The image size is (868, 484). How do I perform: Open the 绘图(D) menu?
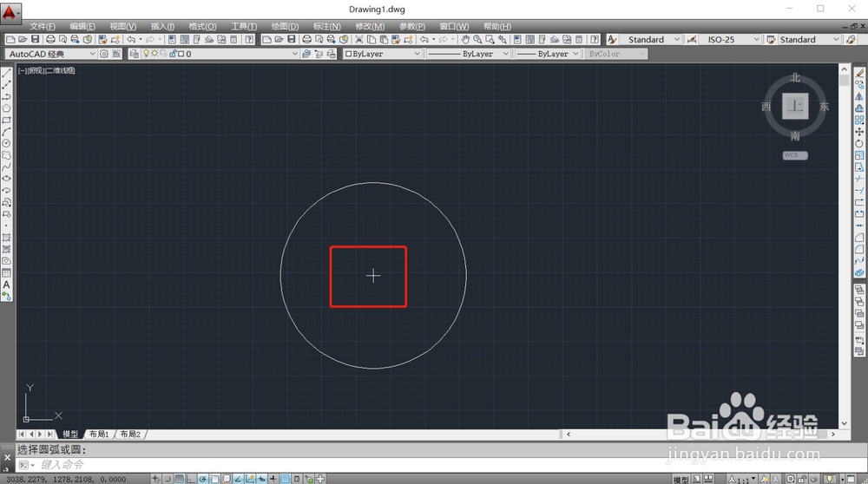(285, 26)
